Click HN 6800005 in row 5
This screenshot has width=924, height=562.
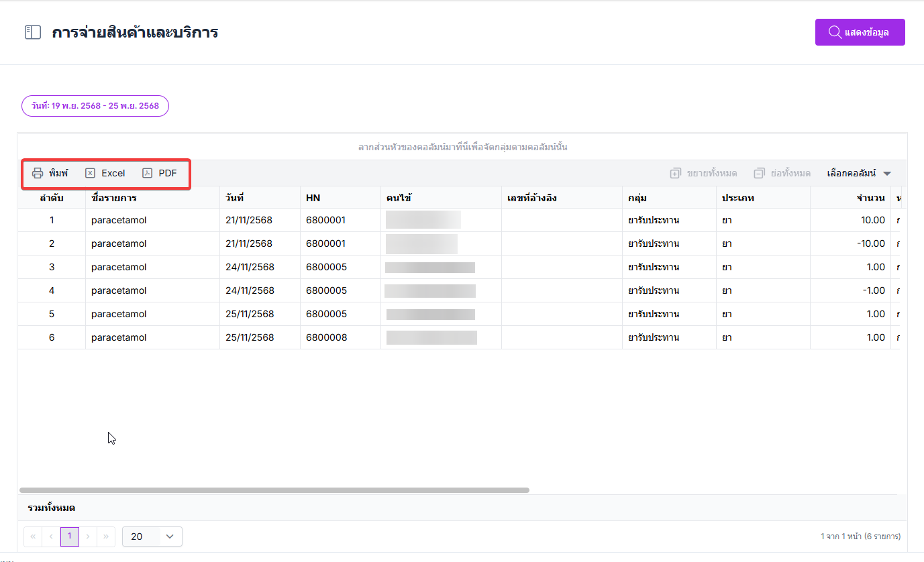tap(327, 314)
